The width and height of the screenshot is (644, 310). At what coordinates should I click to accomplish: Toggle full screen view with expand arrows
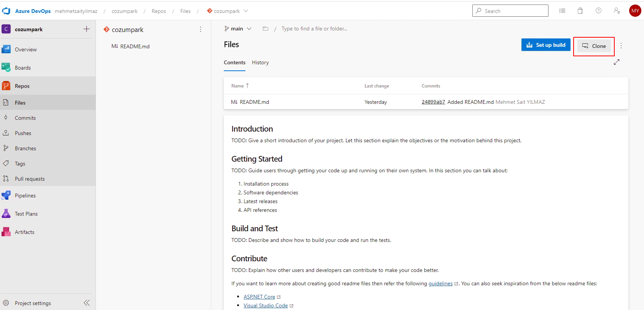(617, 62)
